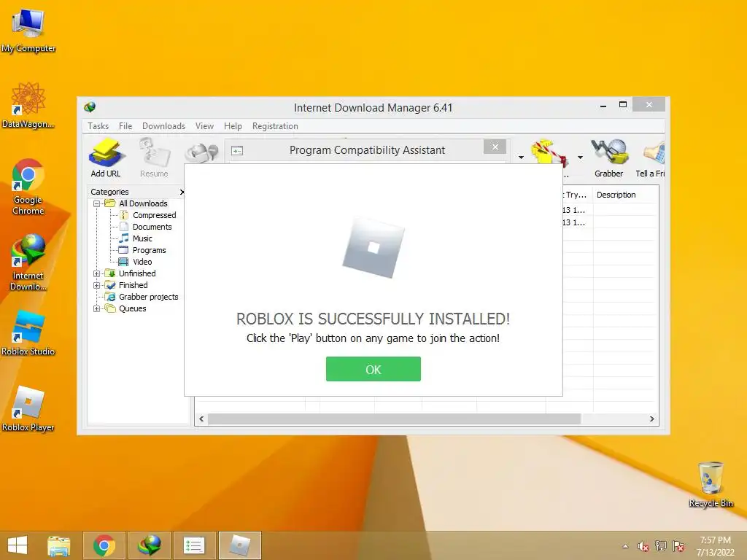Click Tell a Friend toolbar icon
Viewport: 747px width, 560px height.
tap(651, 158)
